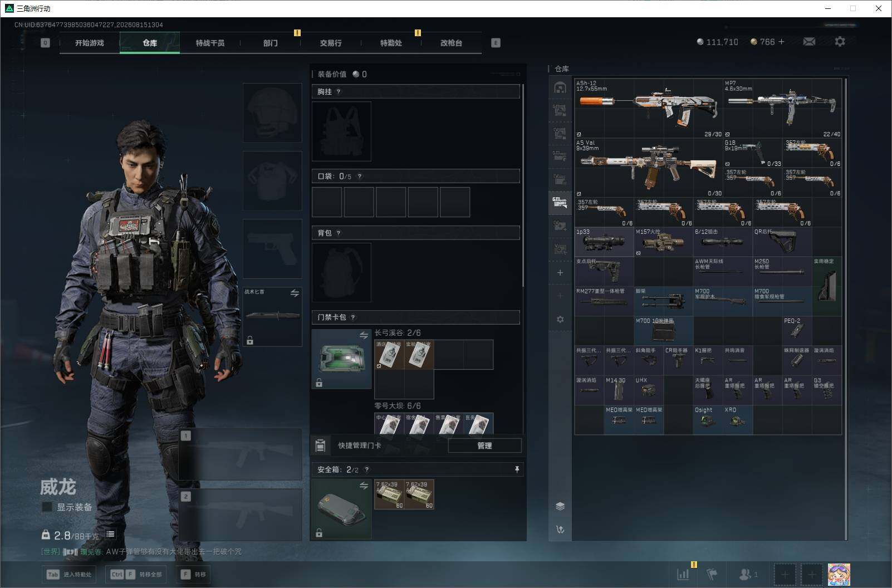Click the Q key navigation icon

click(45, 43)
